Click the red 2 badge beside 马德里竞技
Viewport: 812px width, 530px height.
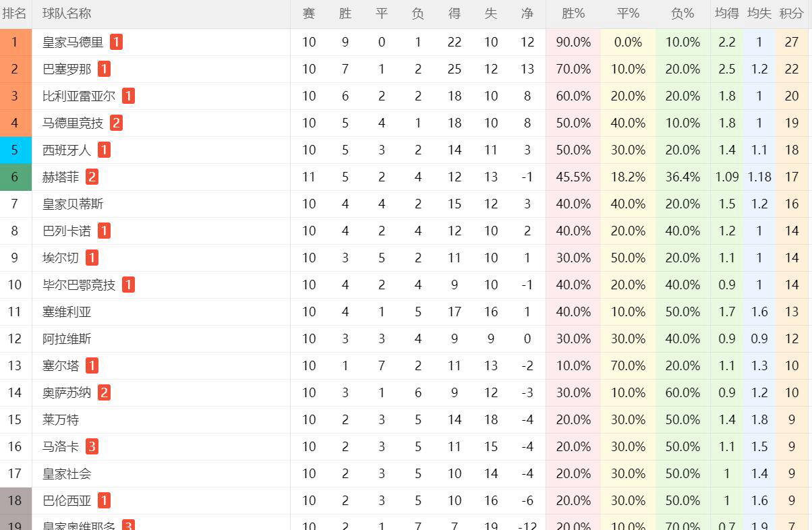[116, 123]
